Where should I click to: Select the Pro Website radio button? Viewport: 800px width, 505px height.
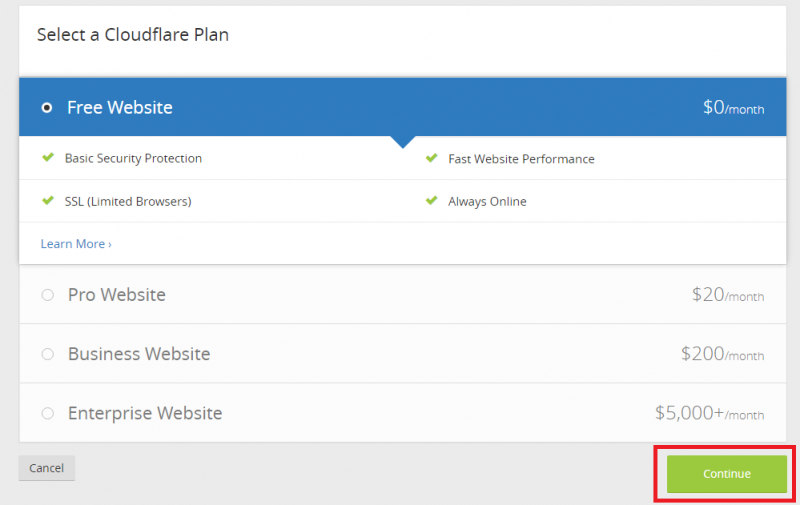(x=47, y=295)
